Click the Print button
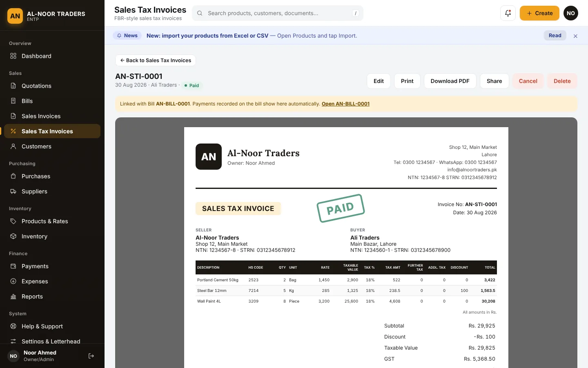Image resolution: width=588 pixels, height=368 pixels. pos(407,81)
